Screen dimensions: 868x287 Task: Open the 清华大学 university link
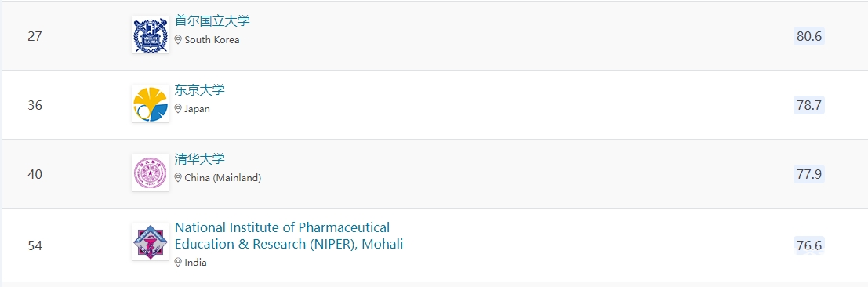pos(200,159)
